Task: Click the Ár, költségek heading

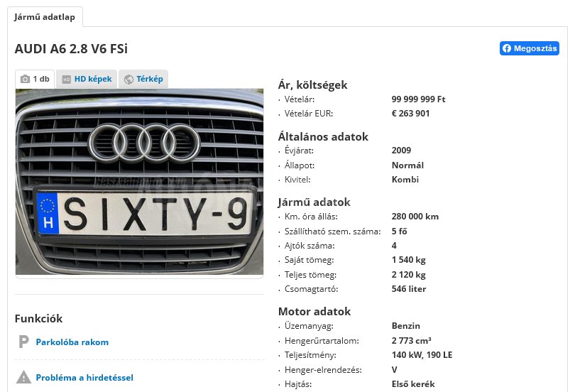Action: [x=312, y=85]
